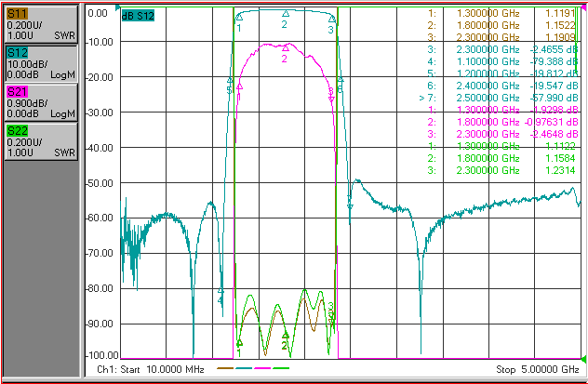
Task: Click teal readout value -2.4655 dB
Action: pyautogui.click(x=554, y=50)
